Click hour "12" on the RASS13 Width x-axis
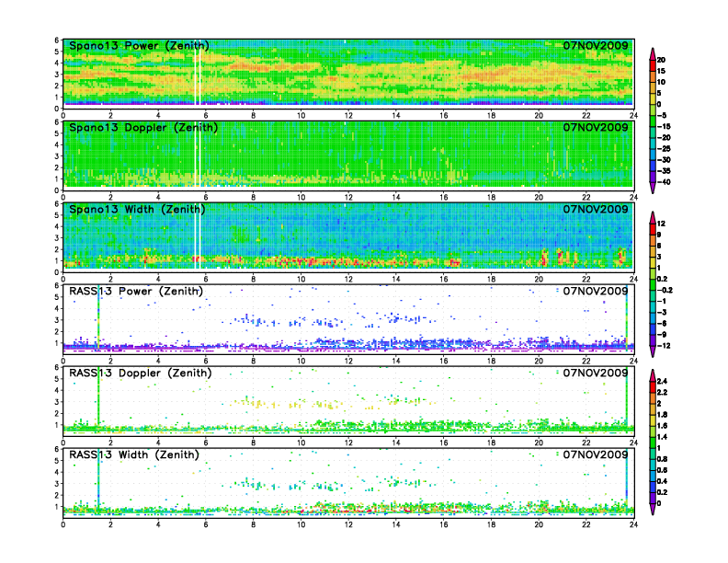The image size is (728, 563). click(x=348, y=524)
